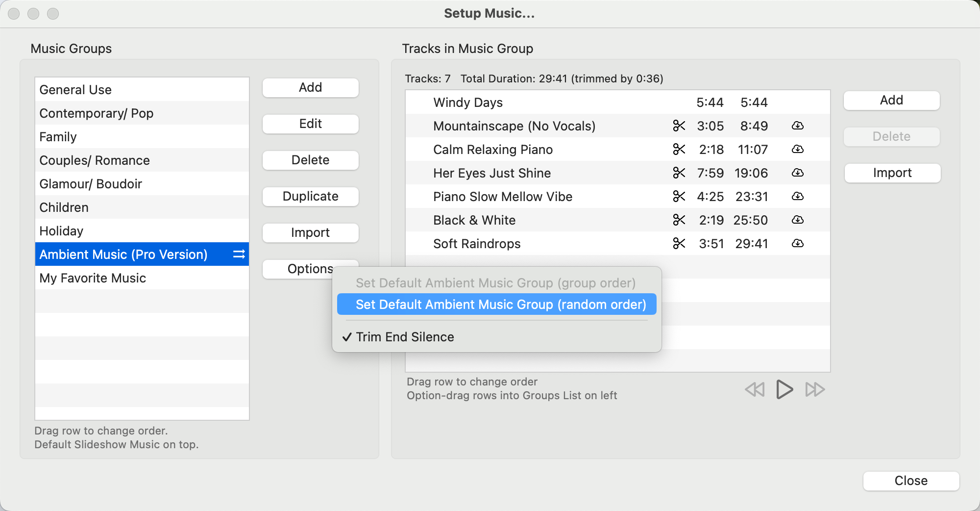Viewport: 980px width, 511px height.
Task: Click scissors icon beside Calm Relaxing Piano
Action: click(x=679, y=150)
